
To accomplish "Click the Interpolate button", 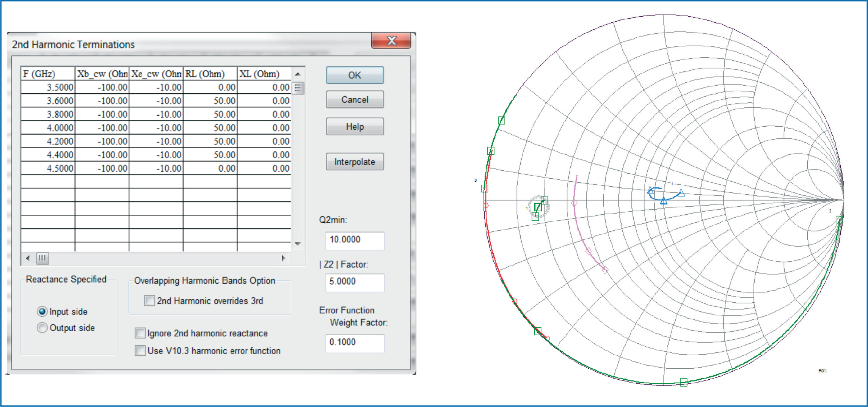I will pyautogui.click(x=355, y=162).
